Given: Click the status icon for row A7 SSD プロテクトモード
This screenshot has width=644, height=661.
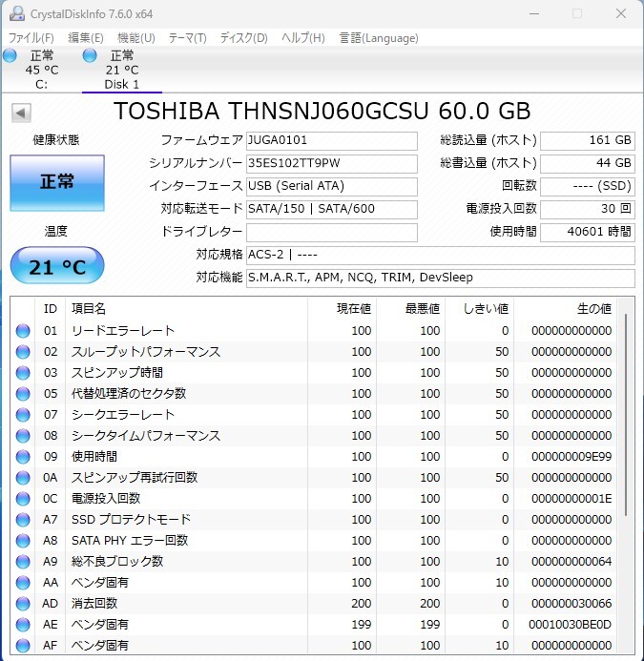Looking at the screenshot, I should point(23,520).
